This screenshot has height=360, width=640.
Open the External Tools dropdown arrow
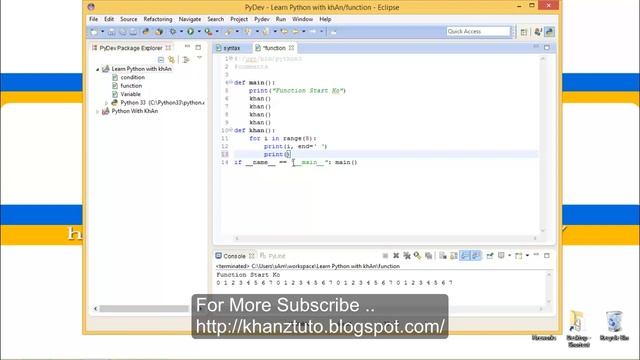[x=217, y=31]
